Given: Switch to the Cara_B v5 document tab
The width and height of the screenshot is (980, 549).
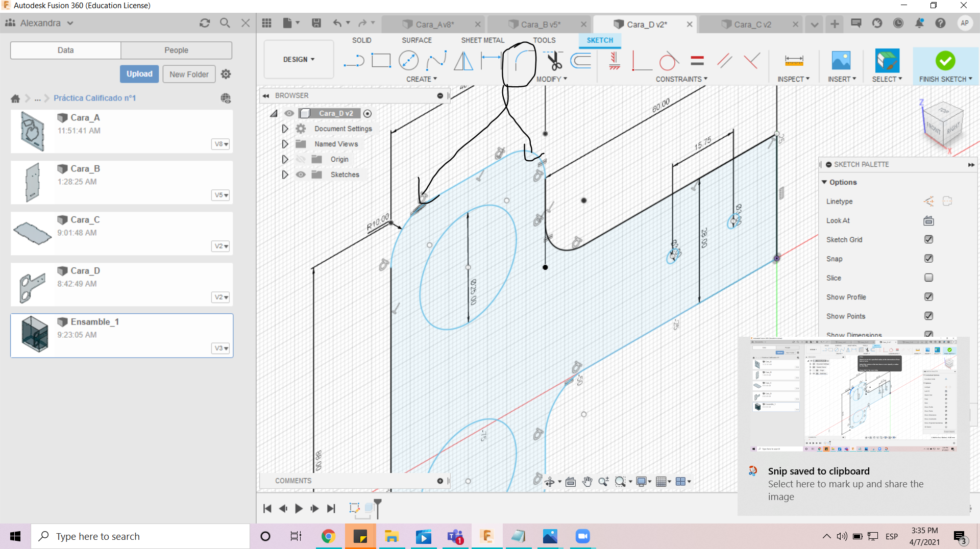Looking at the screenshot, I should (539, 24).
